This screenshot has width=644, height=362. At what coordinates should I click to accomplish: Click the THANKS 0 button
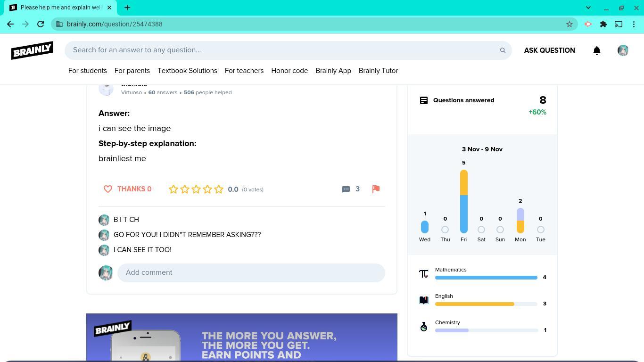click(127, 189)
